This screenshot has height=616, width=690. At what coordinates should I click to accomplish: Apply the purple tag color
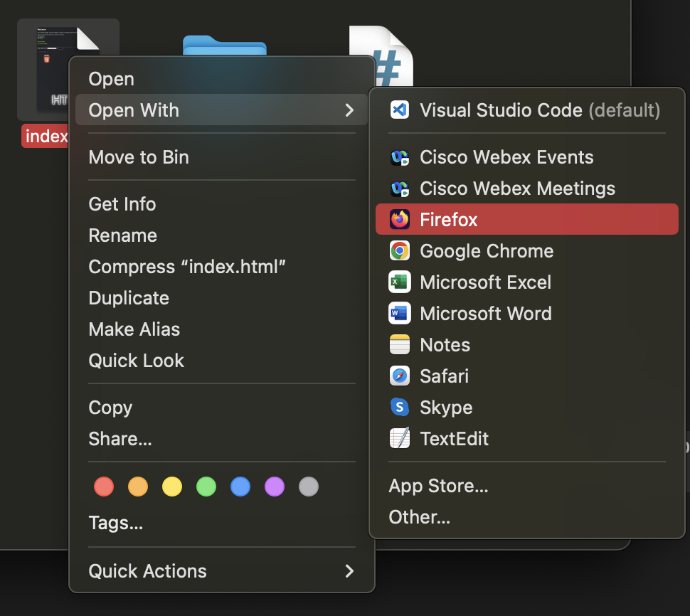(275, 487)
